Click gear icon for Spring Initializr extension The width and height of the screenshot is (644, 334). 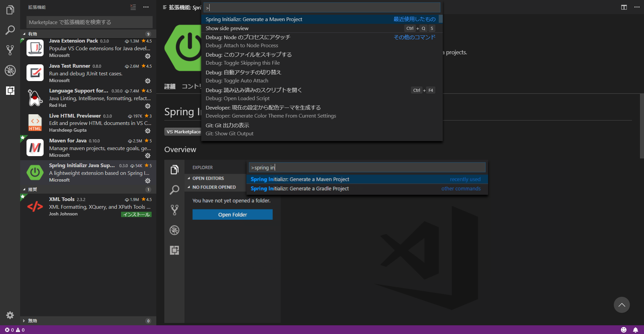148,181
